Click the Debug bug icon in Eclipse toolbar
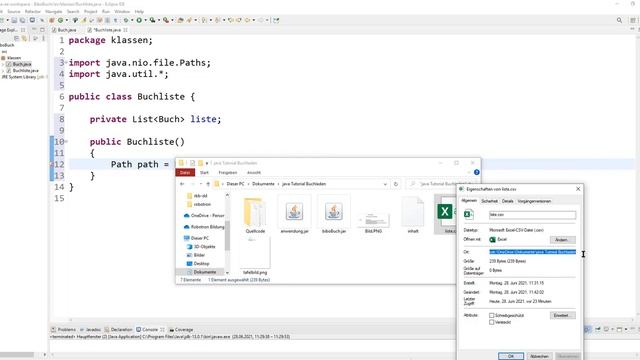This screenshot has width=640, height=360. point(126,20)
